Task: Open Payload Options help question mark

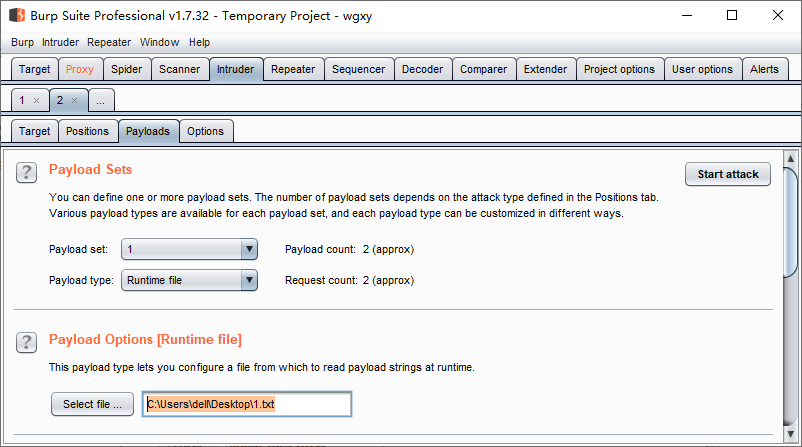Action: (26, 342)
